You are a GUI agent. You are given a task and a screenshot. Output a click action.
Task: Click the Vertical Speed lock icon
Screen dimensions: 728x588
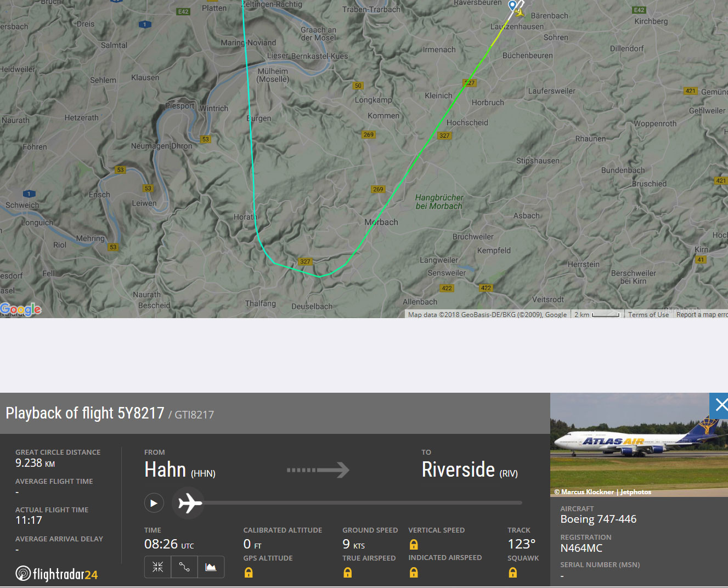click(414, 545)
